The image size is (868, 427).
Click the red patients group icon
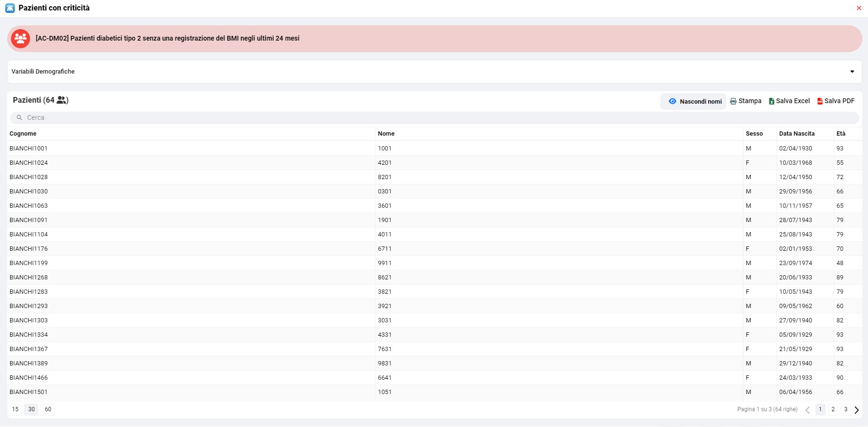tap(21, 39)
